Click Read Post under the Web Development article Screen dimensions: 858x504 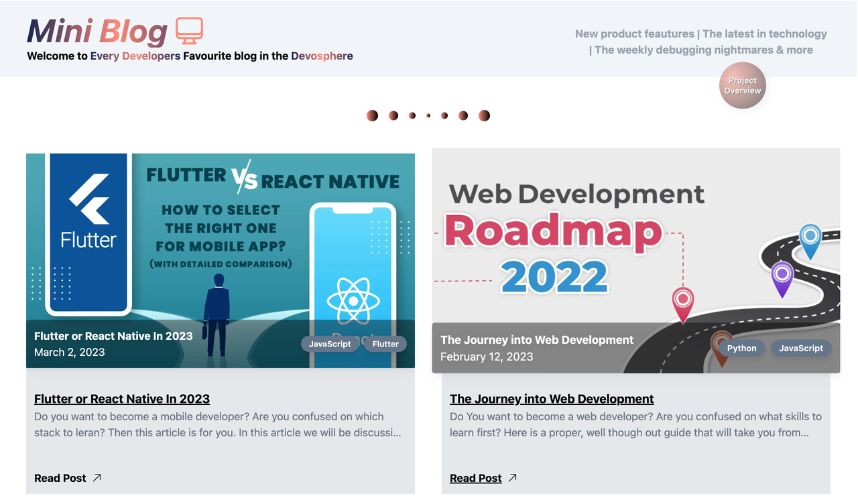click(x=476, y=478)
